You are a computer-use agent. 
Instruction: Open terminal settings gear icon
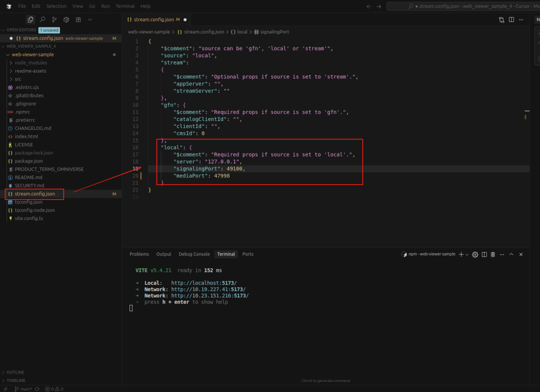coord(475,254)
